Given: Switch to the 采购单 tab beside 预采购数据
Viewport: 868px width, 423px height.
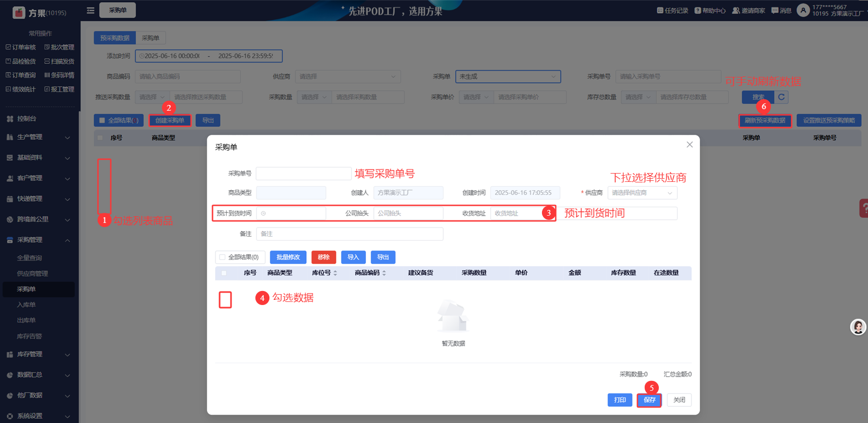Looking at the screenshot, I should (x=151, y=38).
